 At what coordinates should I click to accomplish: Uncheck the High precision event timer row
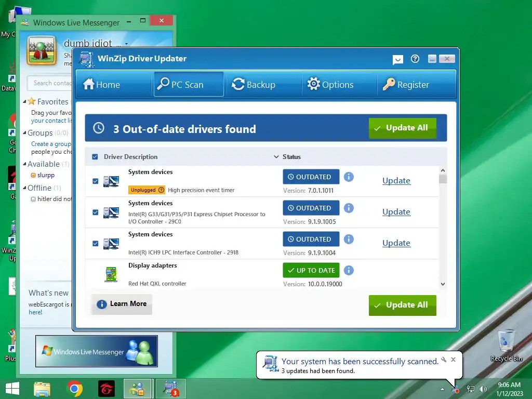click(96, 181)
